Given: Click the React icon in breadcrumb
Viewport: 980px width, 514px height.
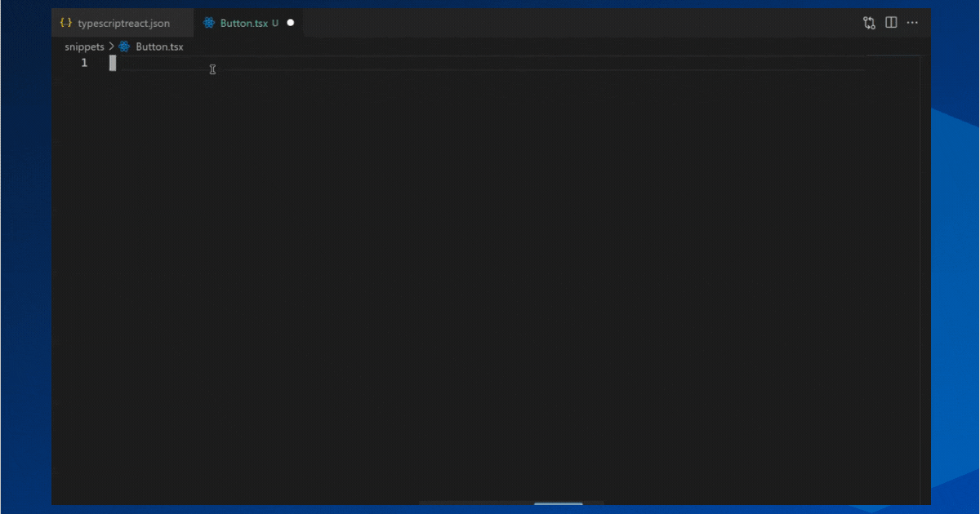Looking at the screenshot, I should tap(124, 47).
